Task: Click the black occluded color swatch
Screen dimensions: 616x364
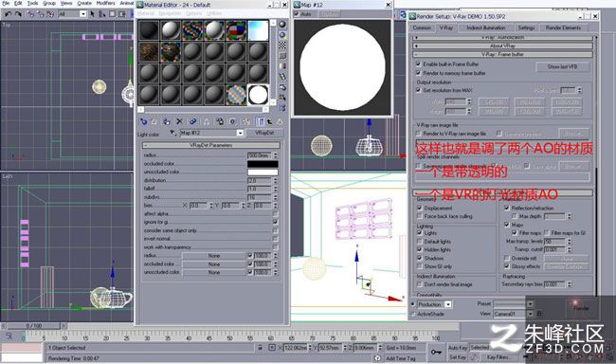Action: point(263,164)
